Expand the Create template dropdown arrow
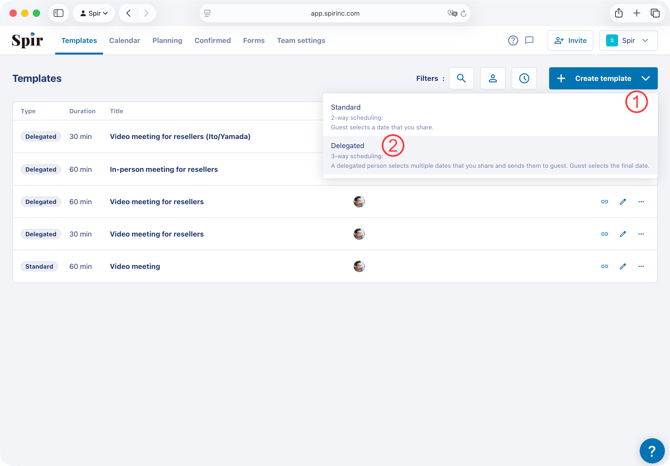Screen dimensions: 670x466 (x=646, y=78)
